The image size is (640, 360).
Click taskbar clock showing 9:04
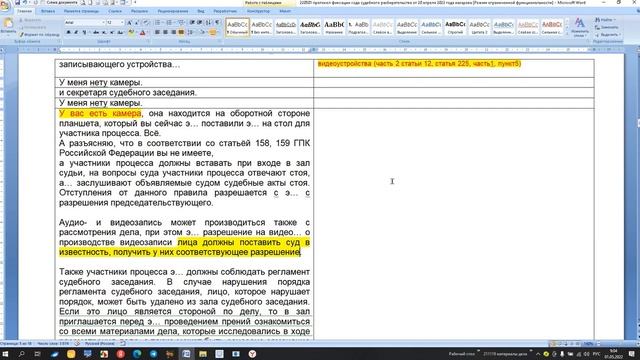613,354
